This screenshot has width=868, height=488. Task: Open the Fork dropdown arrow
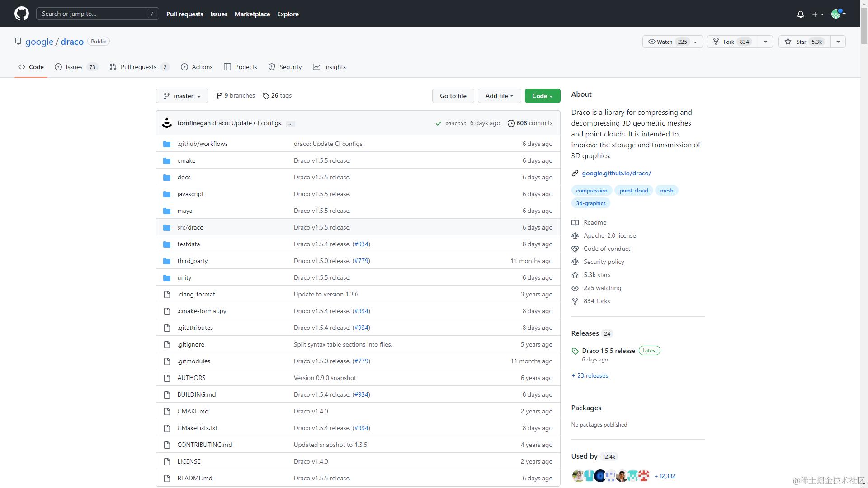[x=765, y=42]
